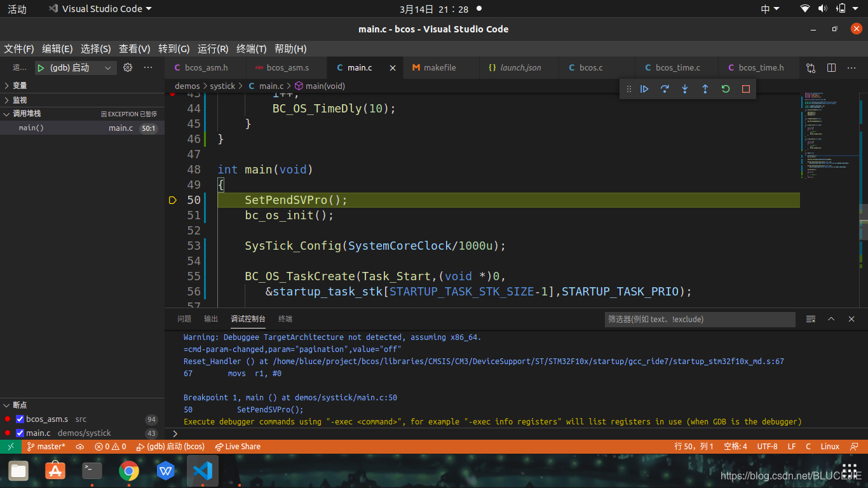Launch Ubuntu Software from the dock
The height and width of the screenshot is (488, 868).
(55, 471)
